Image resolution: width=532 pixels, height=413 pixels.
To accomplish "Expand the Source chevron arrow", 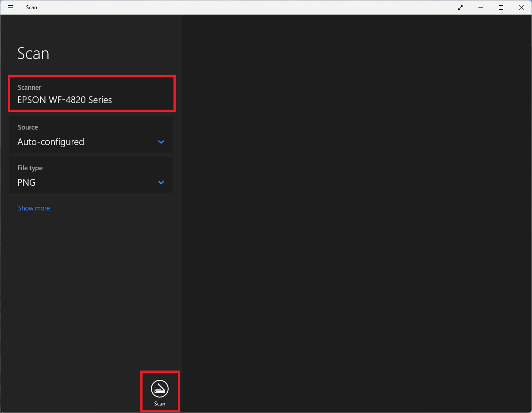I will pyautogui.click(x=161, y=142).
